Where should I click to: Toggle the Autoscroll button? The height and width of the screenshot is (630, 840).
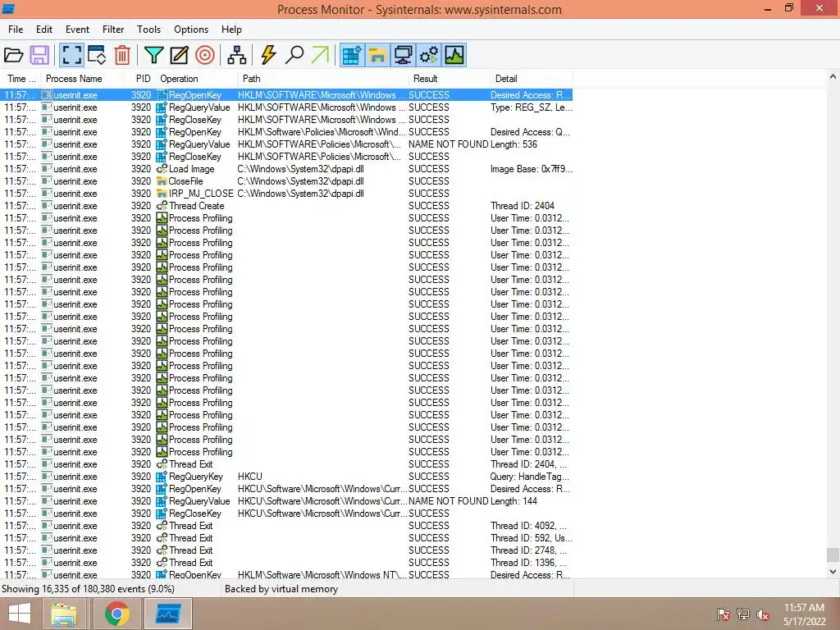point(97,55)
